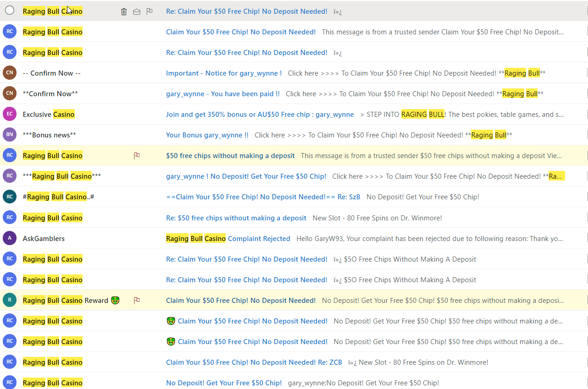This screenshot has height=389, width=588.
Task: Select the EC avatar for Exclusive Casino
Action: tap(10, 114)
